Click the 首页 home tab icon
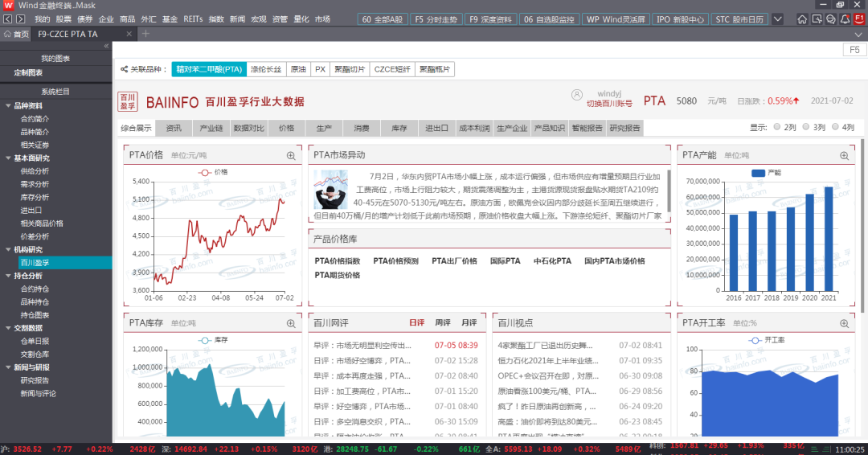Screen dimensions: 868x455 [x=7, y=34]
